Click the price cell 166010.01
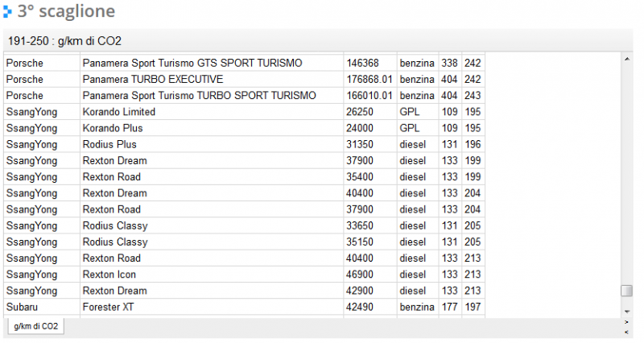 370,96
